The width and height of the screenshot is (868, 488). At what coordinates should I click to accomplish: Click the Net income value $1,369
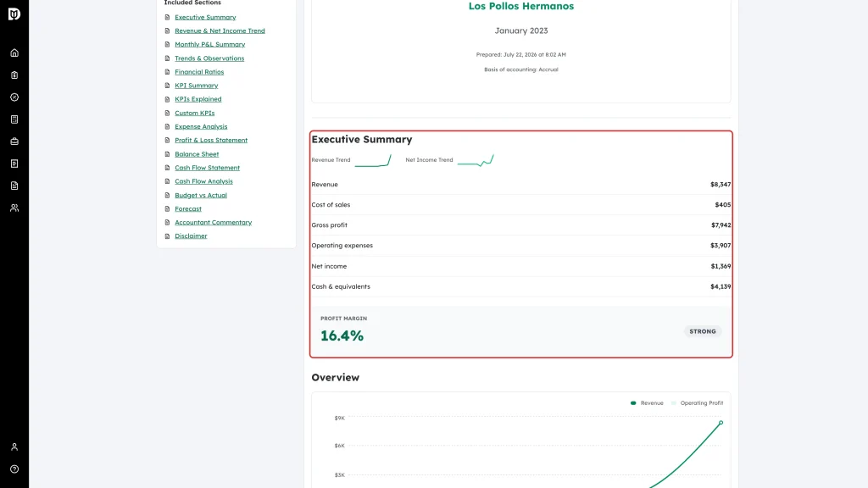[721, 266]
